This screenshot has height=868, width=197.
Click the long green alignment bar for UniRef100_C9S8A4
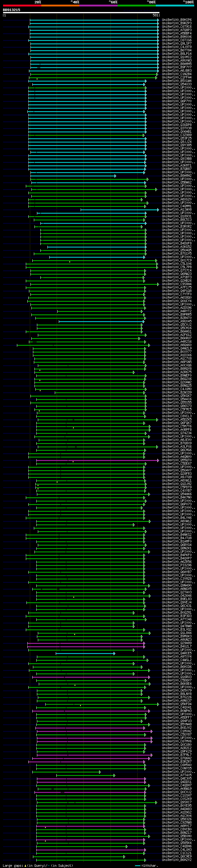pyautogui.click(x=94, y=284)
